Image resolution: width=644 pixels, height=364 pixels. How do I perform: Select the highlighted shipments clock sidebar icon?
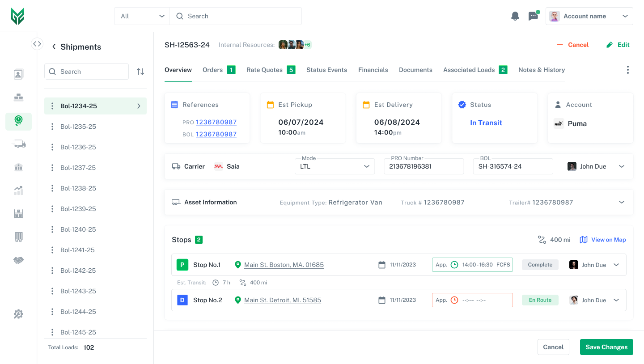18,121
